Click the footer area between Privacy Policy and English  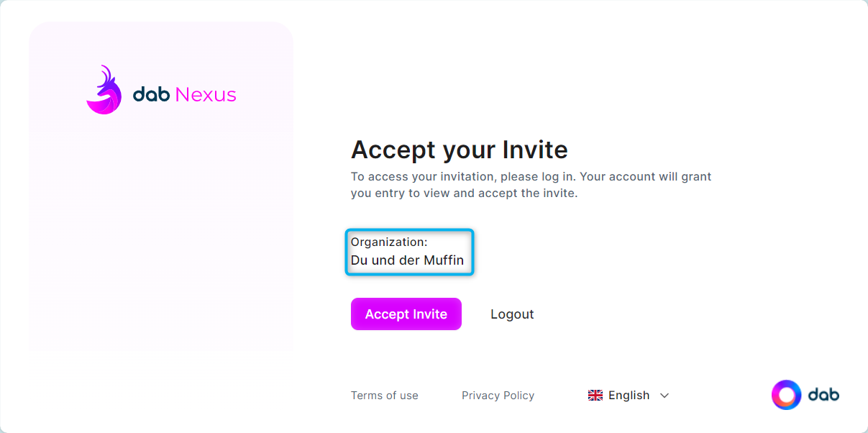(x=559, y=395)
